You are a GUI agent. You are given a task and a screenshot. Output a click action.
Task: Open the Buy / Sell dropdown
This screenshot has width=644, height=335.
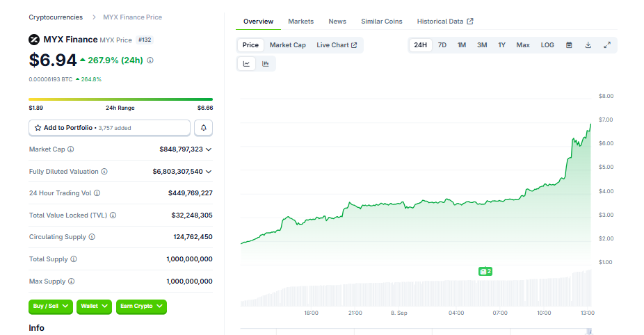[x=51, y=307]
